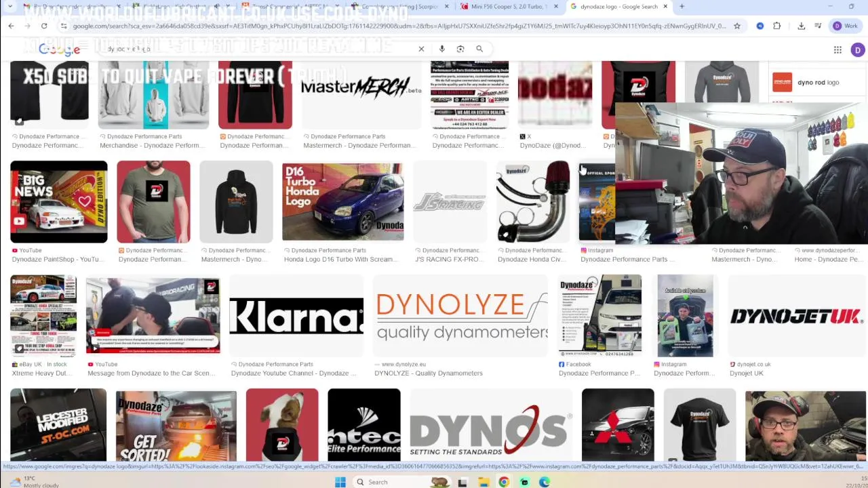Open the htec Elite Performance image
Viewport: 868px width, 488px height.
pyautogui.click(x=364, y=425)
